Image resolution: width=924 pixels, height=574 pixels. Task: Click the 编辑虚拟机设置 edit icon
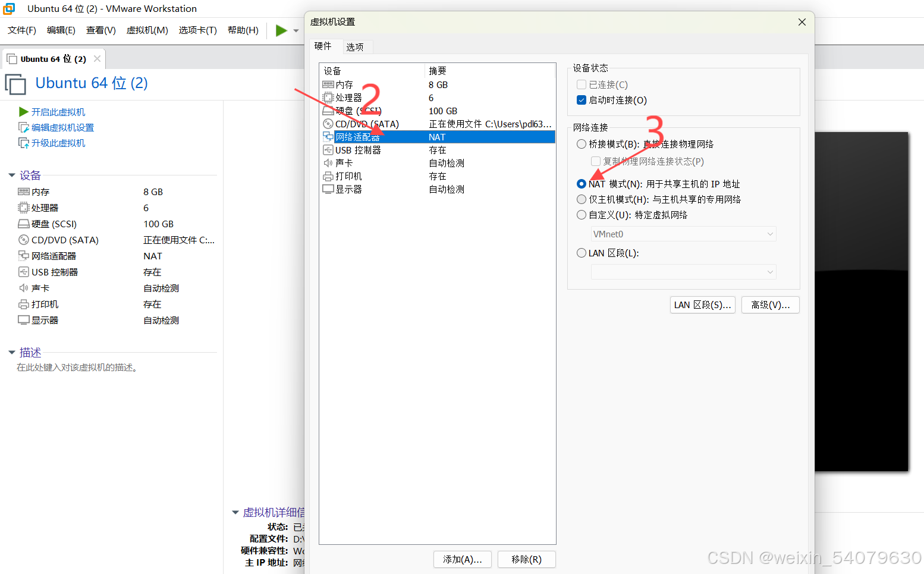point(24,127)
